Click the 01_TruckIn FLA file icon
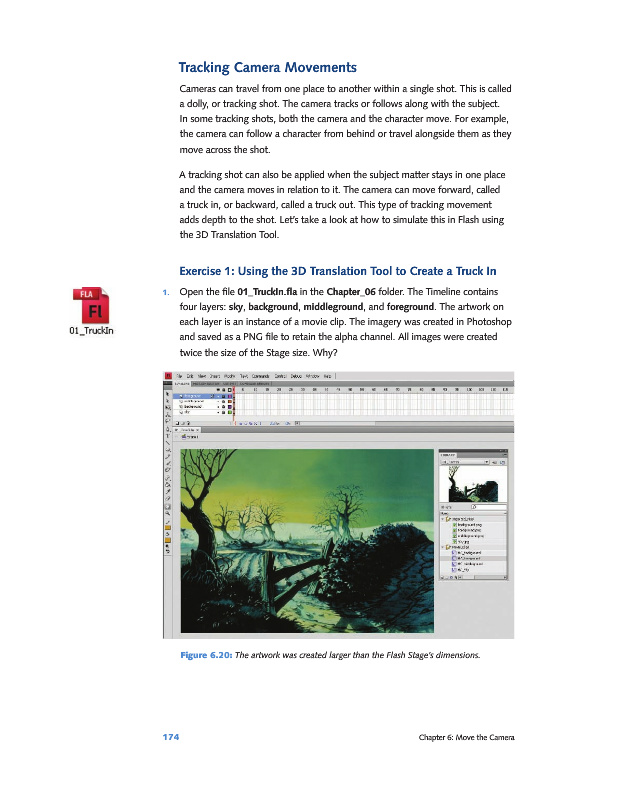This screenshot has height=800, width=624. coord(85,306)
